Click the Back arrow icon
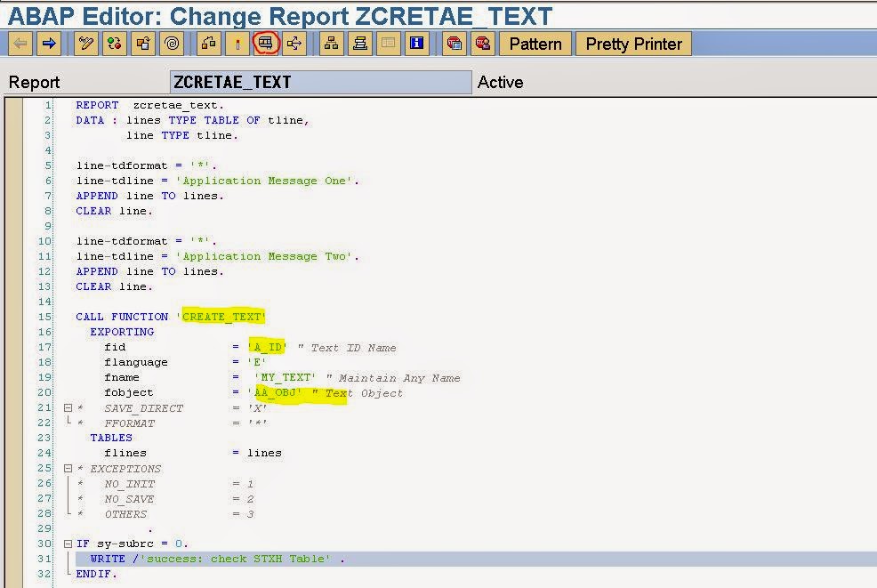Screen dimensions: 877x588 click(20, 43)
